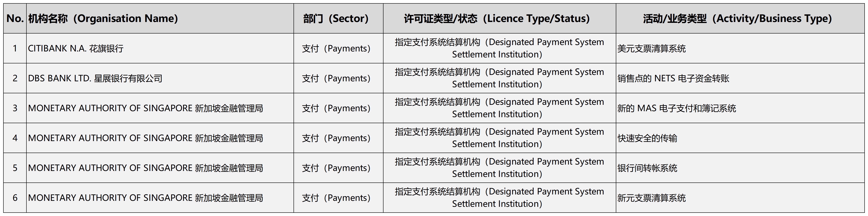
Task: Click row number 3
Action: tap(15, 108)
